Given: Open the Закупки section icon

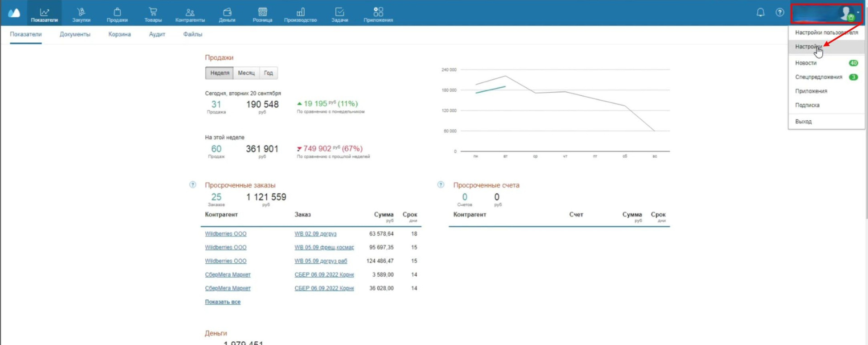Looking at the screenshot, I should click(x=81, y=12).
